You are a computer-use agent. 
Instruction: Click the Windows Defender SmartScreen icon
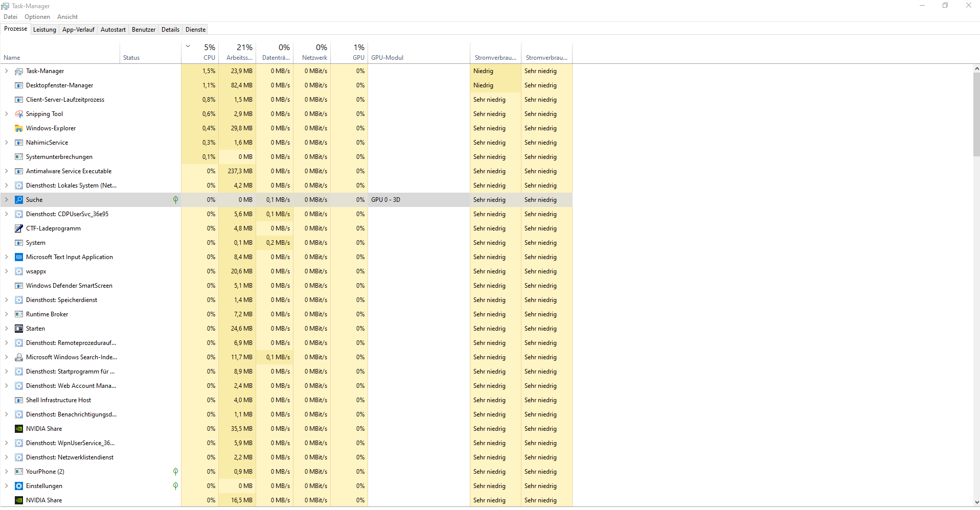[x=19, y=286]
